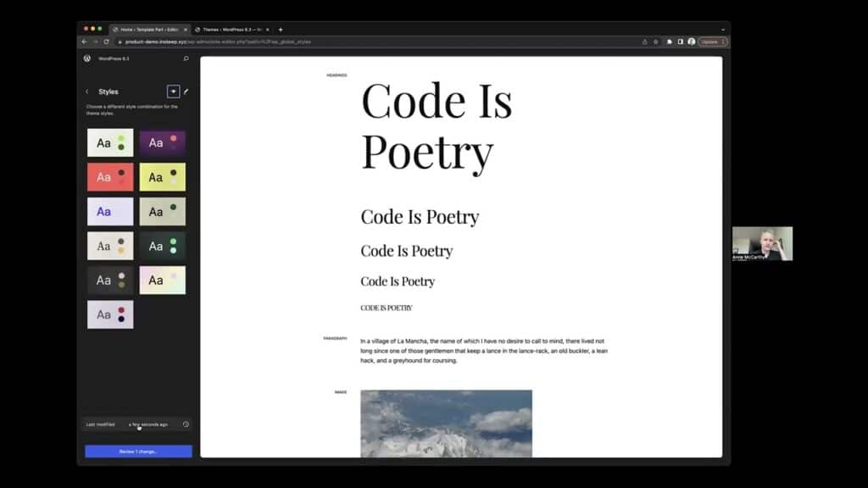This screenshot has width=868, height=488.
Task: Select the dark purple style variation
Action: pos(162,142)
